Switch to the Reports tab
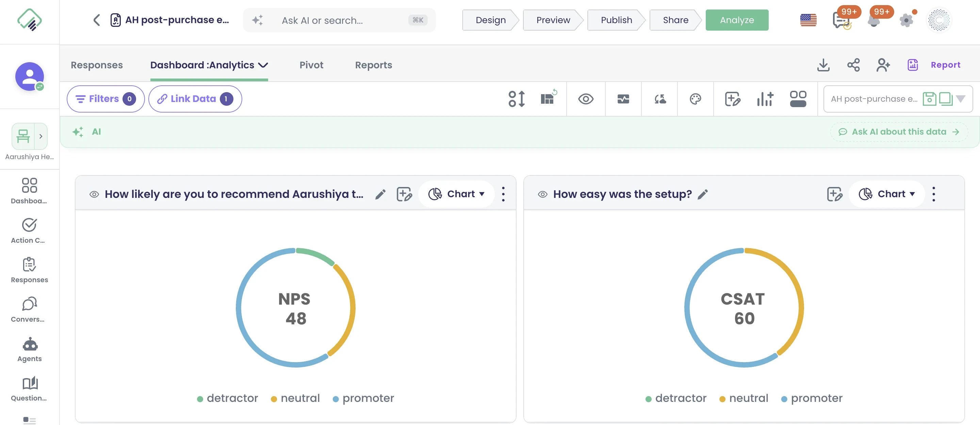Screen dimensions: 980x425 (373, 65)
